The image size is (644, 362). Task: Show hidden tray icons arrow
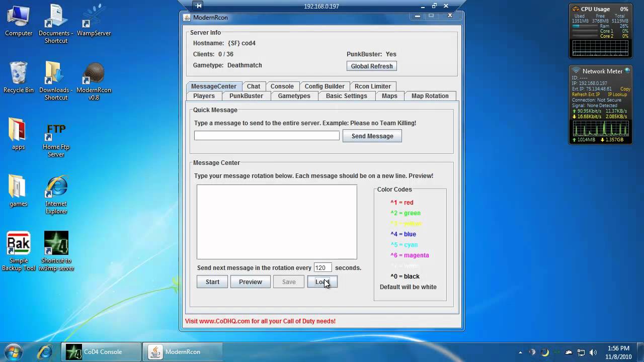[520, 352]
